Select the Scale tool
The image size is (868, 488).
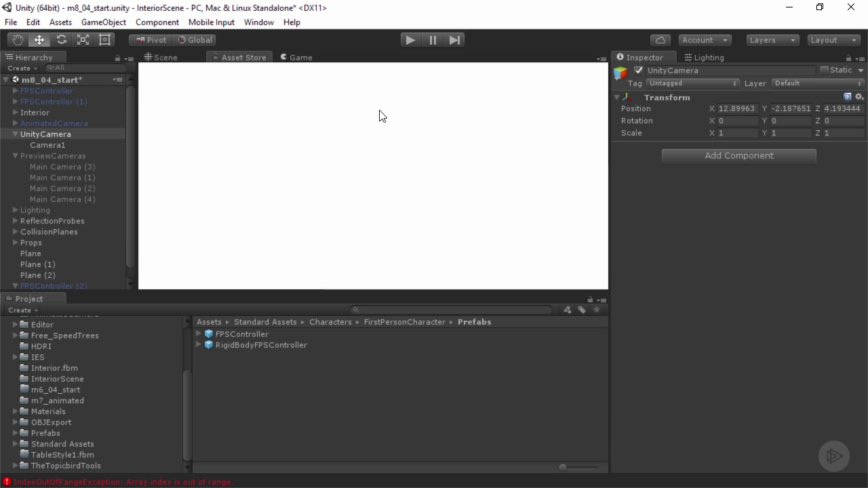click(83, 40)
